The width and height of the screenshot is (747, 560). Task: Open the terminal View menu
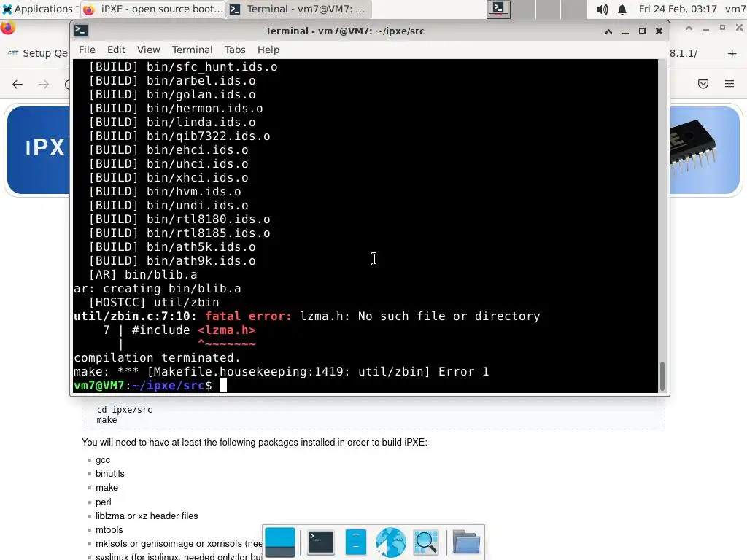point(148,50)
